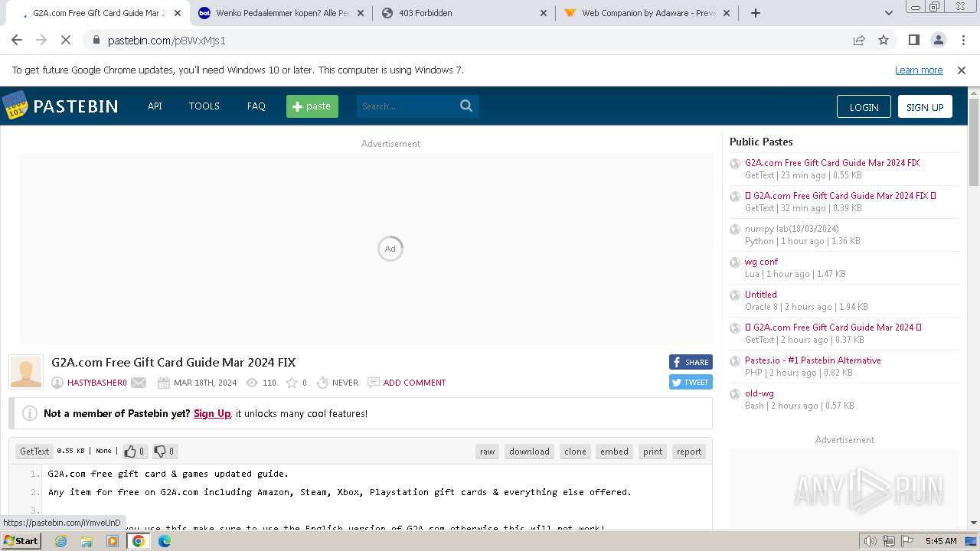The image size is (980, 551).
Task: Close the Wenko Pedaalemmer tab
Action: tap(361, 13)
